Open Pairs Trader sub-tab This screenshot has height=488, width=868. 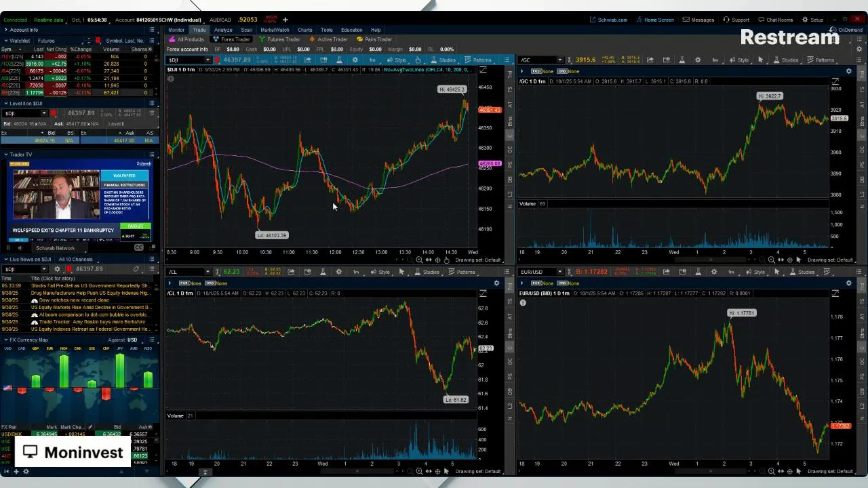click(374, 39)
